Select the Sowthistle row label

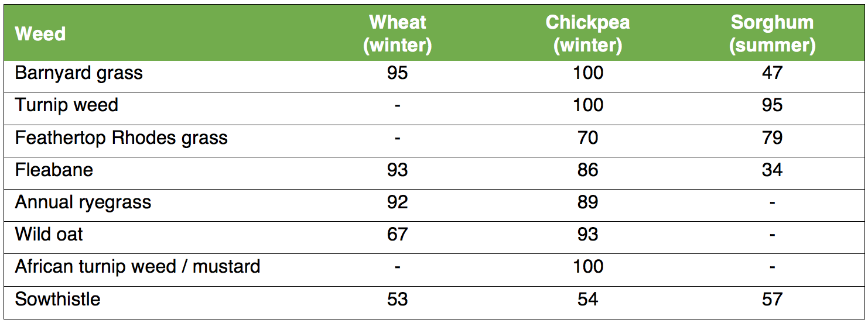[x=57, y=300]
